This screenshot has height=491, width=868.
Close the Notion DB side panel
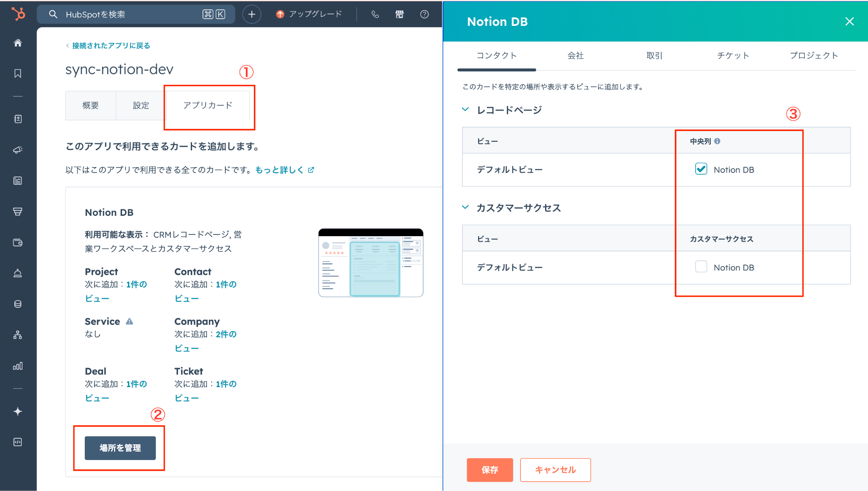coord(849,21)
